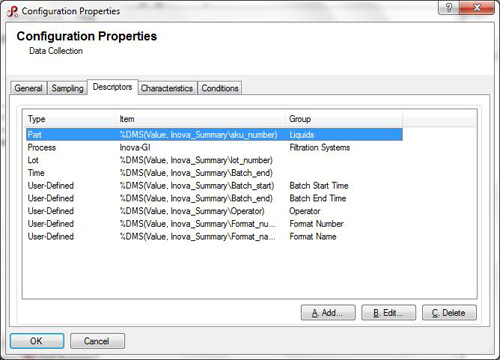Select the Descriptors tab
The height and width of the screenshot is (360, 500).
pyautogui.click(x=113, y=87)
